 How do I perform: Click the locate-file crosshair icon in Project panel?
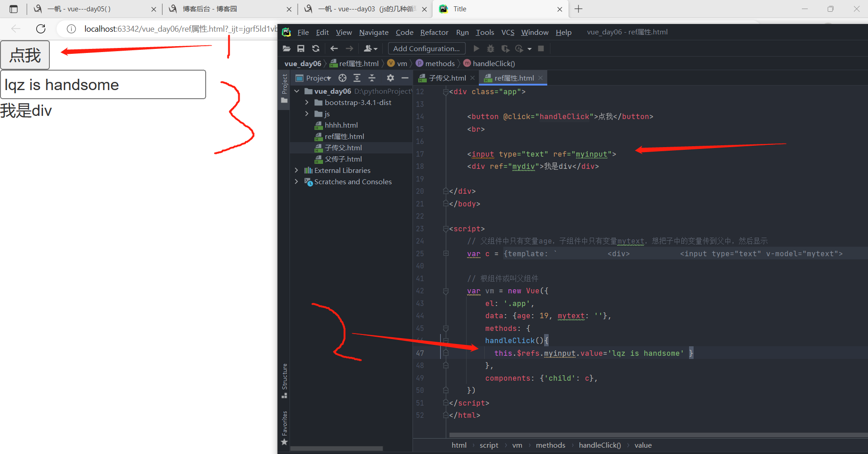tap(342, 78)
